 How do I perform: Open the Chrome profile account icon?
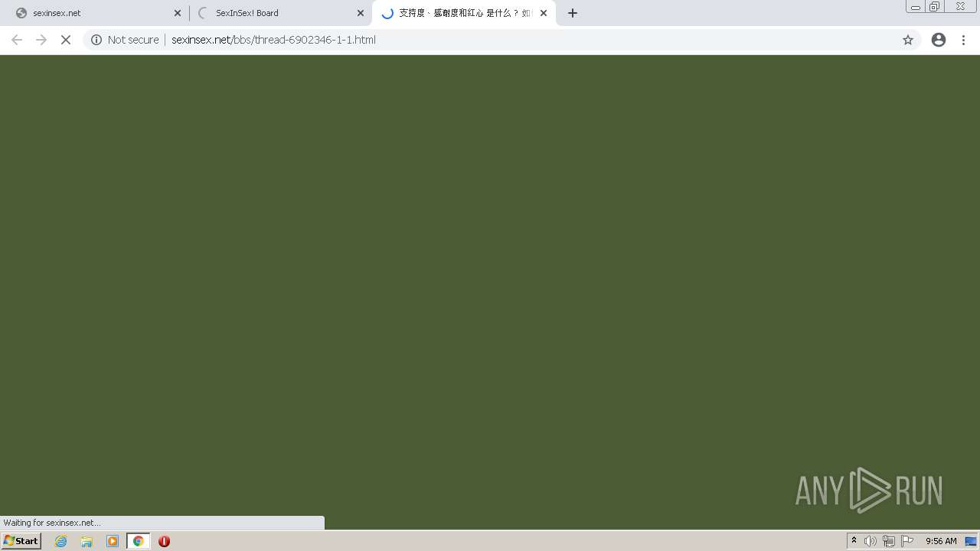coord(939,40)
